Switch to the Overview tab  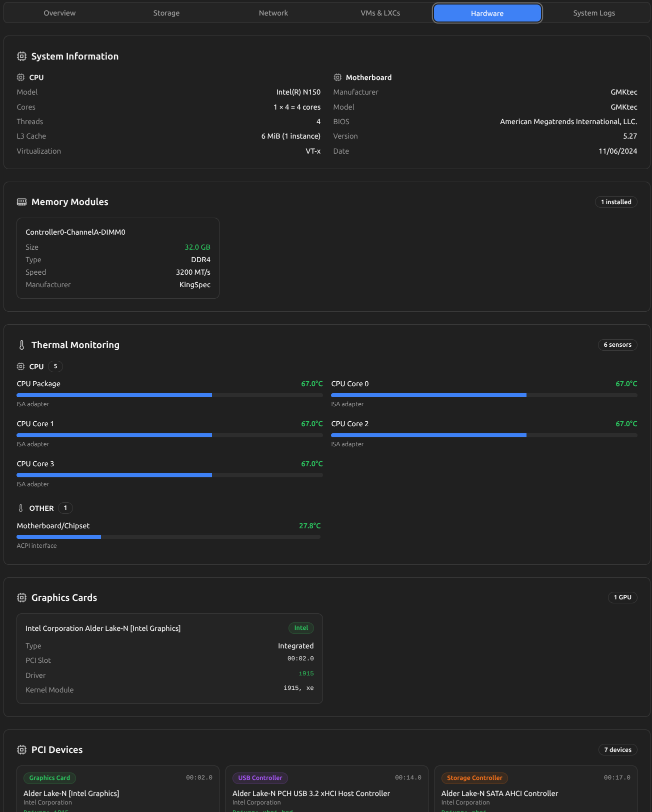click(x=59, y=13)
